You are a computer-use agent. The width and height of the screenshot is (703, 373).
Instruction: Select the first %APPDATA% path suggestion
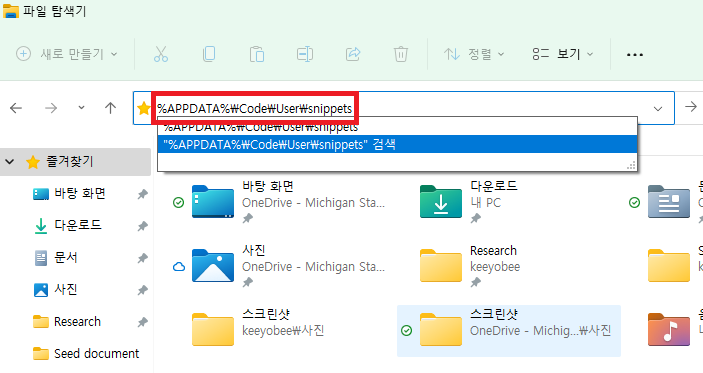(397, 127)
